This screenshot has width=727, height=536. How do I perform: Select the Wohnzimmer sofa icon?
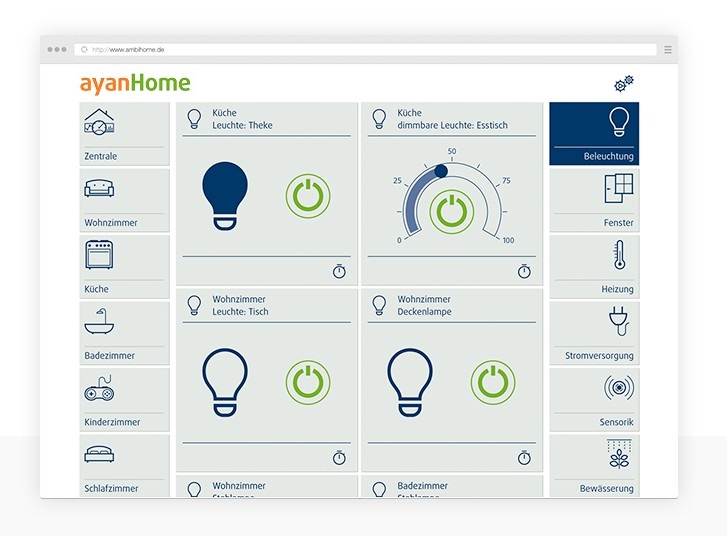point(99,188)
